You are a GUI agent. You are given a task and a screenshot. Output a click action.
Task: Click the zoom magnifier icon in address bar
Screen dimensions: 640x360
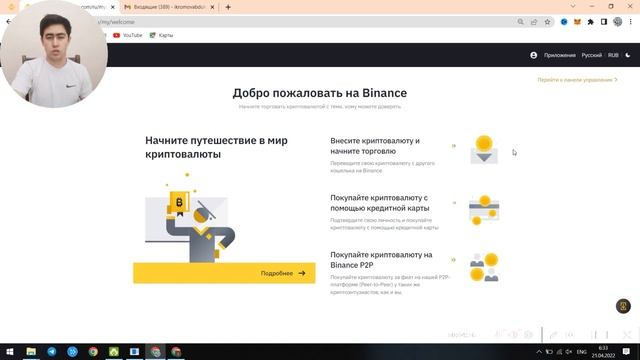(520, 22)
